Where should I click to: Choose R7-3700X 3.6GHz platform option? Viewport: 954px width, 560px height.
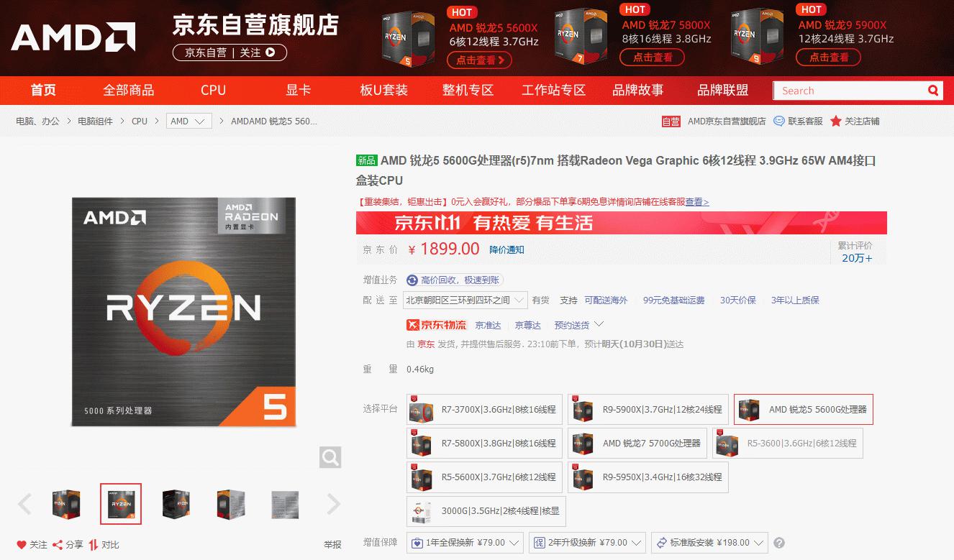coord(485,409)
